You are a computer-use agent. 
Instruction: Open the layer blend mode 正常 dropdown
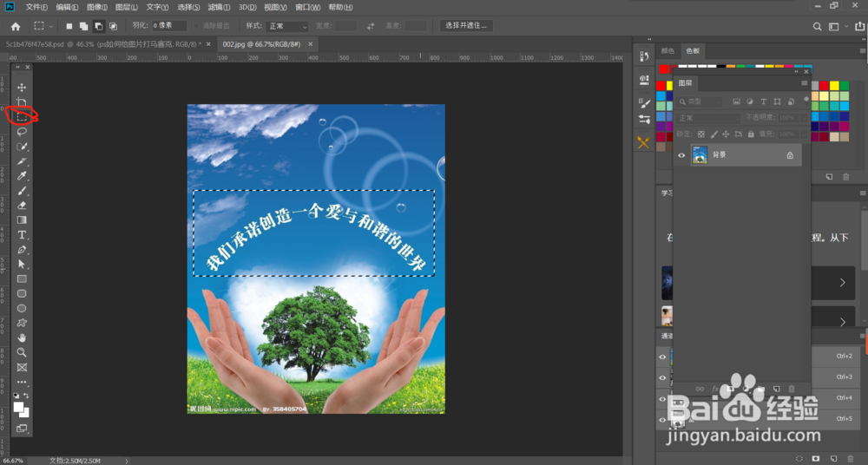[708, 118]
